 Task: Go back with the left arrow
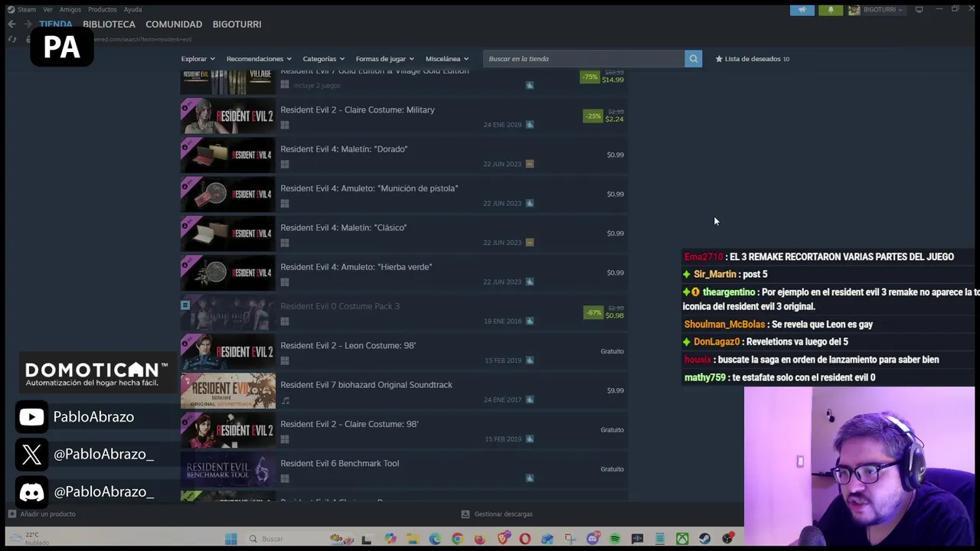pyautogui.click(x=11, y=24)
